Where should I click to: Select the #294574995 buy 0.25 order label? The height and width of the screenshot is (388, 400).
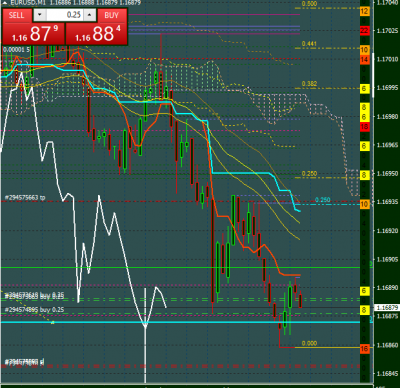34,310
